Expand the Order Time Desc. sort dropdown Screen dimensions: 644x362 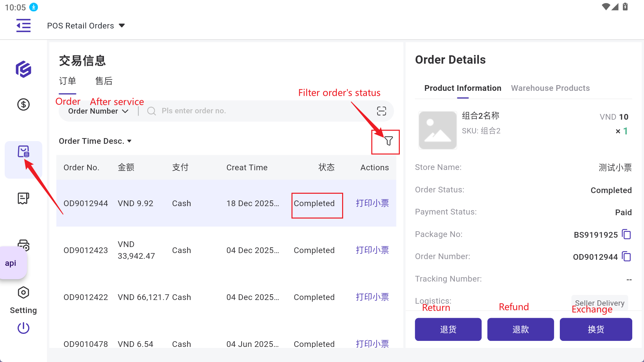point(95,141)
